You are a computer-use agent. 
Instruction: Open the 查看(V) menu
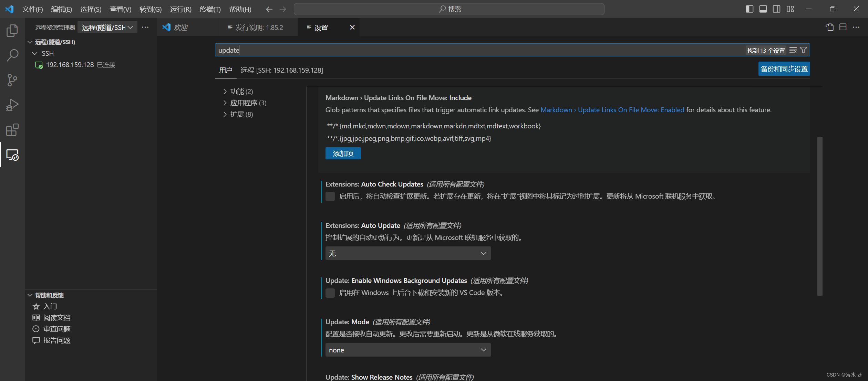121,9
